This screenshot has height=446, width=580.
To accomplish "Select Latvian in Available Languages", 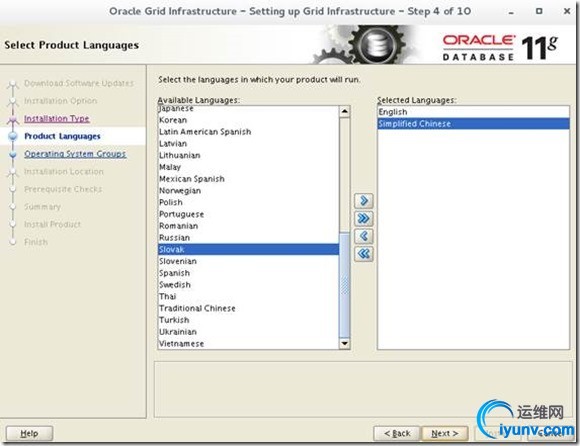I will click(248, 144).
